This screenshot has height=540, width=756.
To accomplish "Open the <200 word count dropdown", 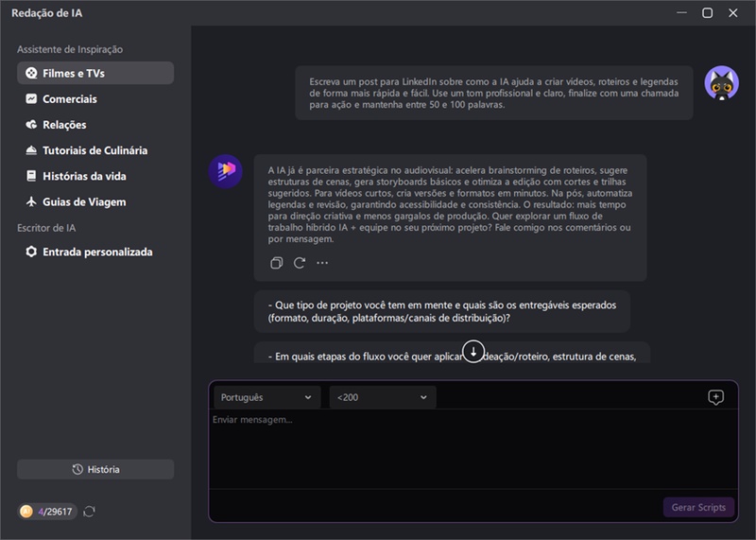I will [383, 397].
